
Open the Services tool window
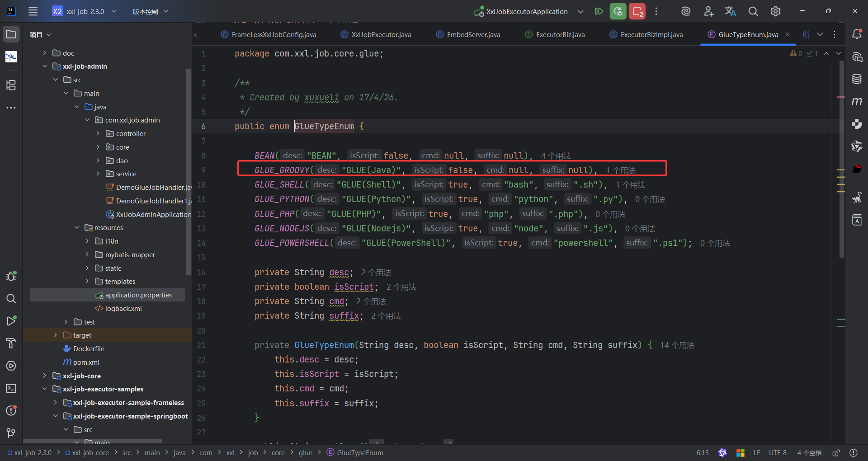pos(11,366)
